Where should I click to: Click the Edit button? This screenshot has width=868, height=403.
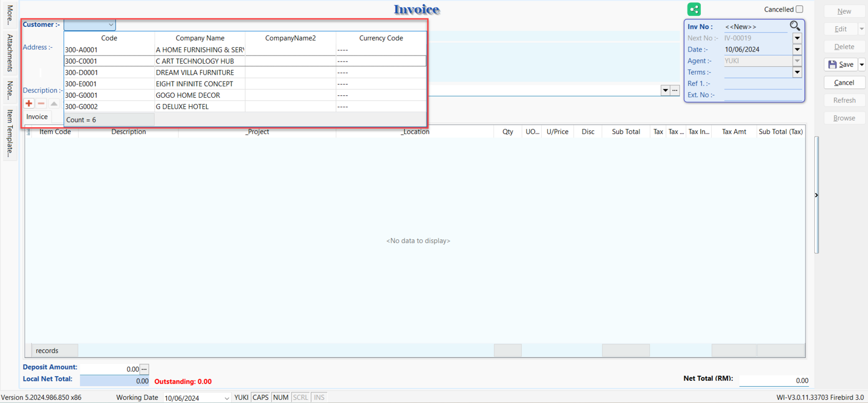click(841, 29)
